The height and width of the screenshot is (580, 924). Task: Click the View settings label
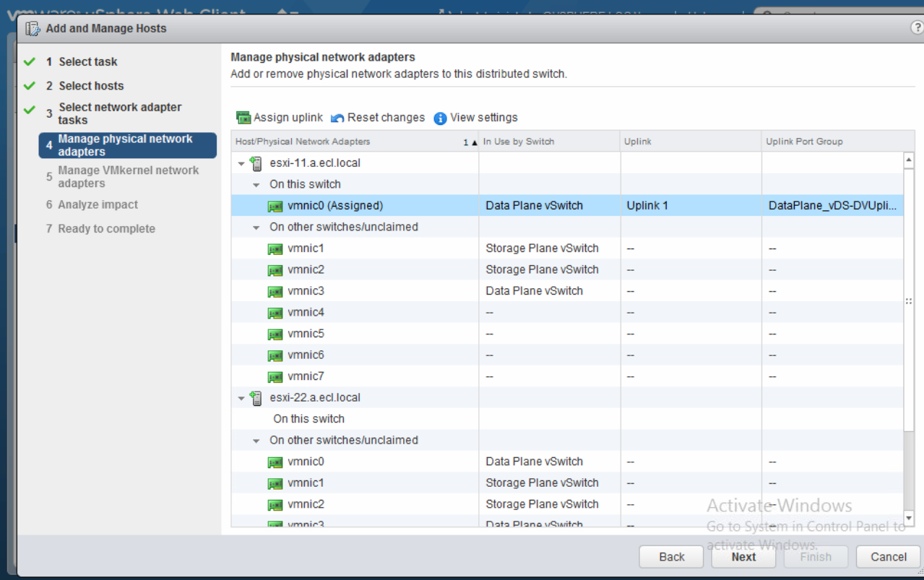[484, 118]
